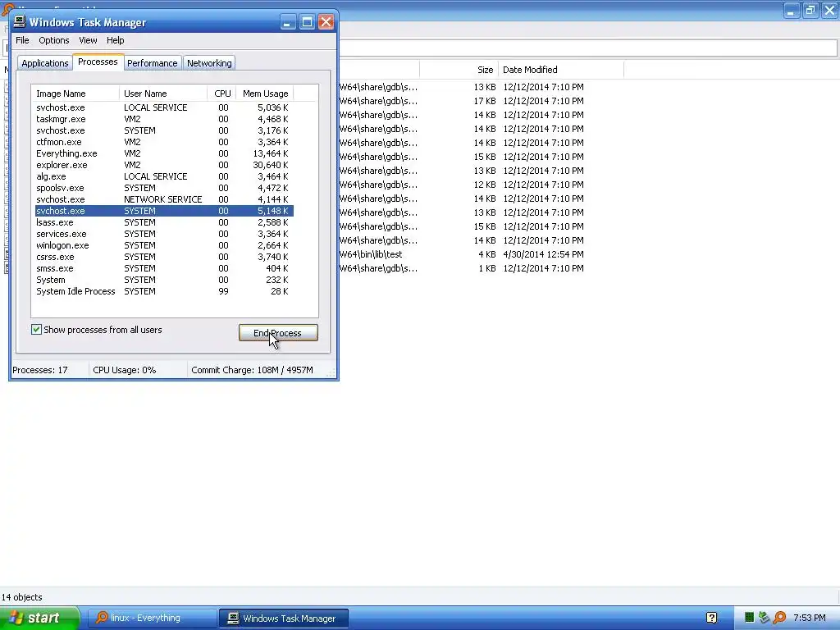
Task: Select the Everything.exe process row
Action: 164,153
